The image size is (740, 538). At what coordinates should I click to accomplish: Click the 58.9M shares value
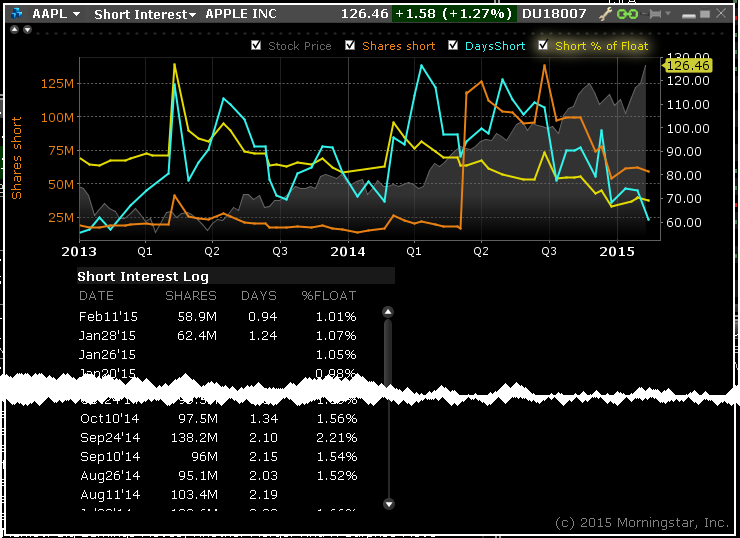[x=197, y=317]
